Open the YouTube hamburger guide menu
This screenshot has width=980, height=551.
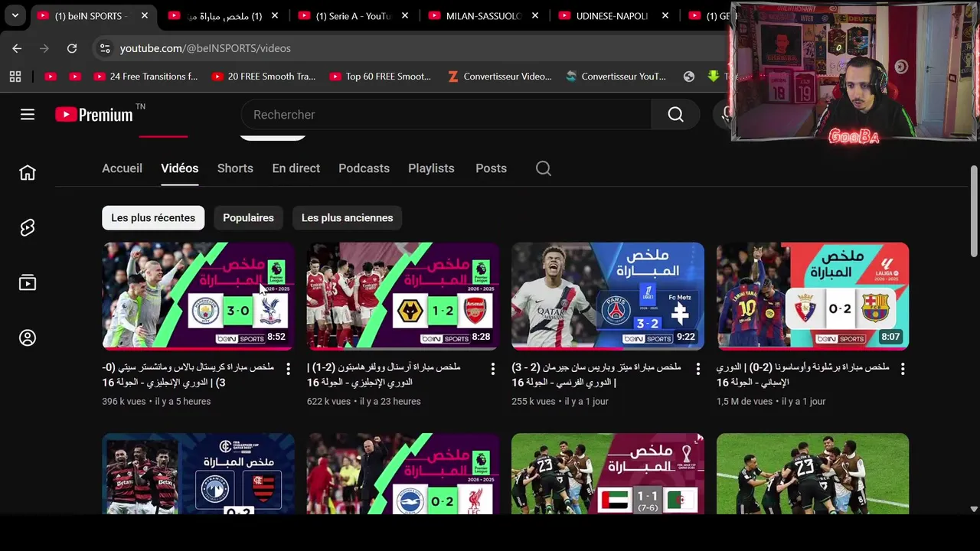[28, 115]
